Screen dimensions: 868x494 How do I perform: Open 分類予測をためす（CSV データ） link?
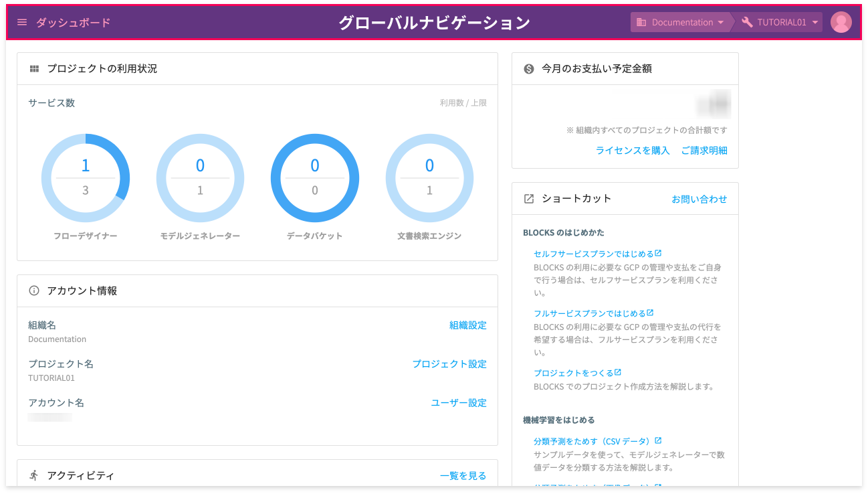[592, 441]
